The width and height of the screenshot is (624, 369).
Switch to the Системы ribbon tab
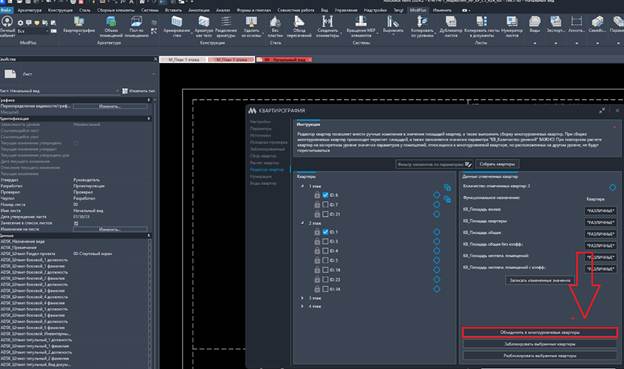coord(150,10)
